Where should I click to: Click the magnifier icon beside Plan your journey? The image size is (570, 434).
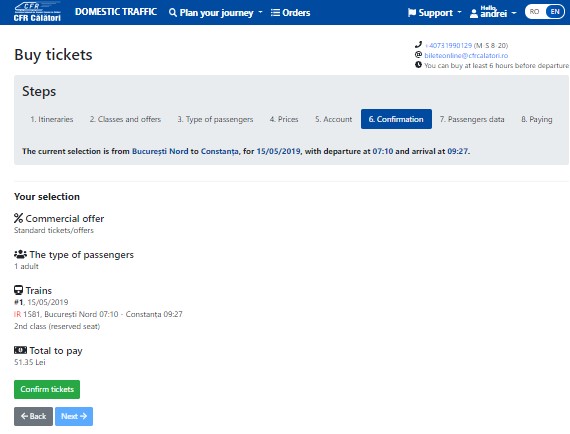[x=173, y=13]
